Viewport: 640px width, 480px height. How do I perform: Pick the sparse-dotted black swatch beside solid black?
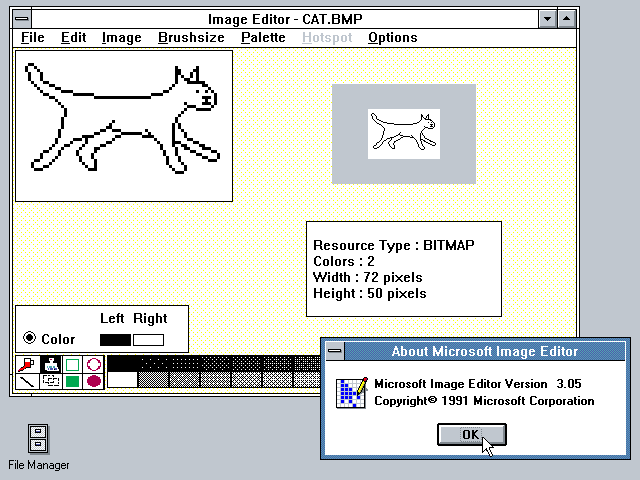pyautogui.click(x=154, y=363)
